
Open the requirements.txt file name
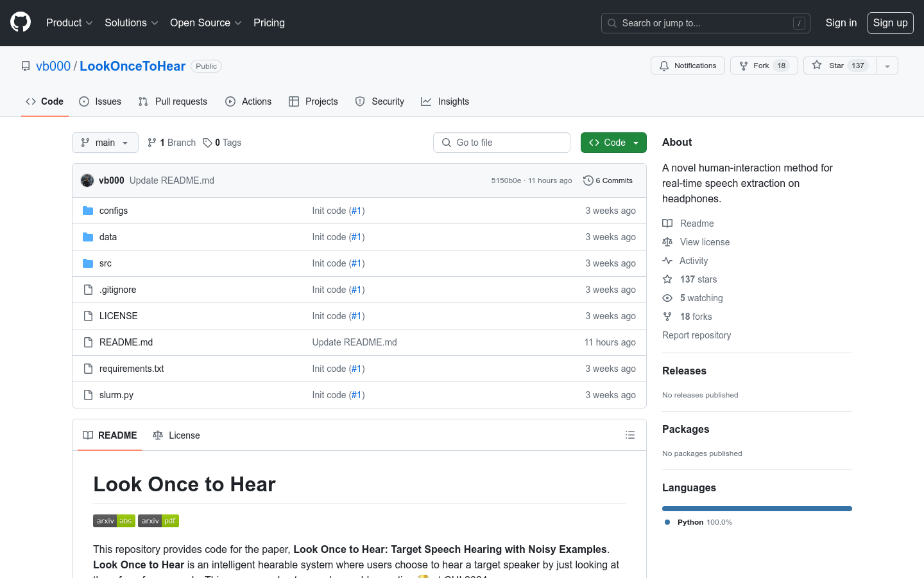[132, 369]
